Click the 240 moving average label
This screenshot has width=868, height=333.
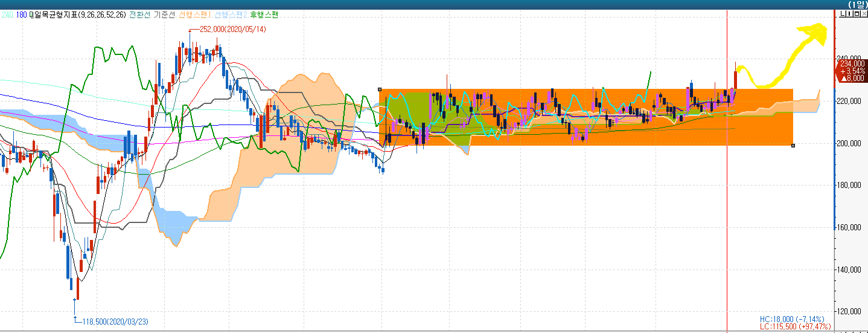[7, 15]
